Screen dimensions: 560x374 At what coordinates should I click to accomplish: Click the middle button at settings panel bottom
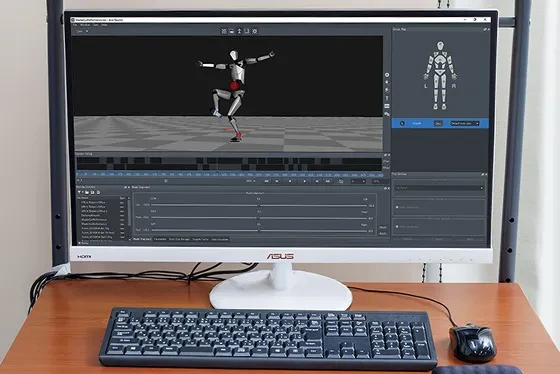tap(439, 239)
